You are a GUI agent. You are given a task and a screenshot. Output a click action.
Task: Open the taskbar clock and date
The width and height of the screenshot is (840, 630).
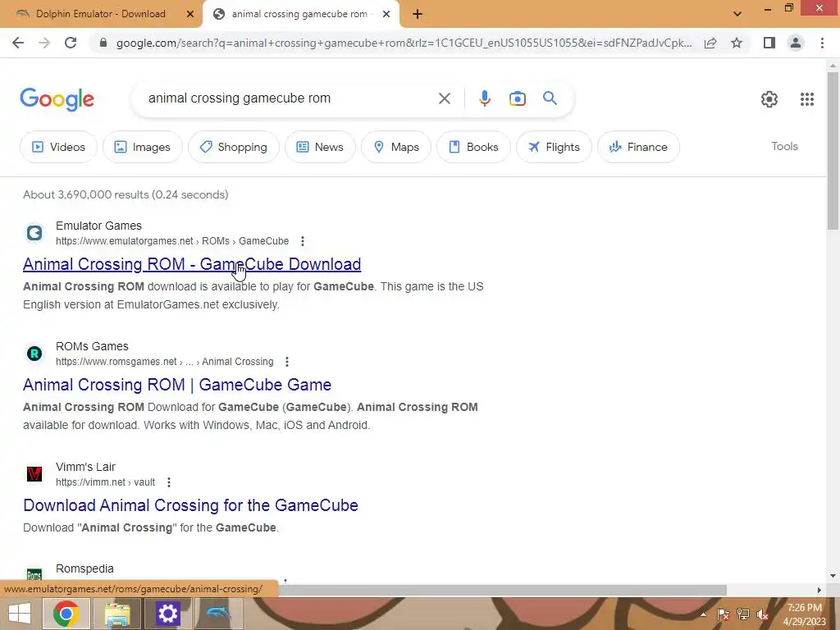pyautogui.click(x=805, y=614)
